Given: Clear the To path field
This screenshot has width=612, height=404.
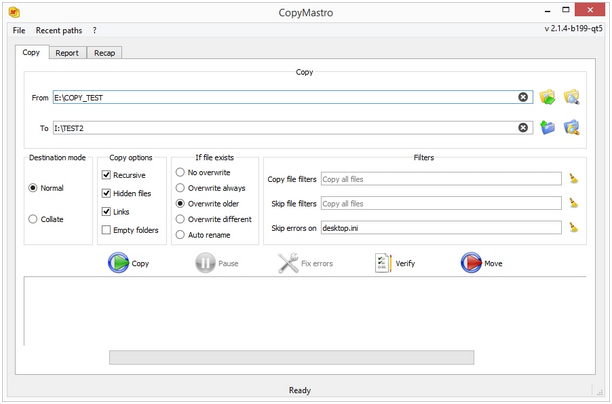Looking at the screenshot, I should point(523,128).
